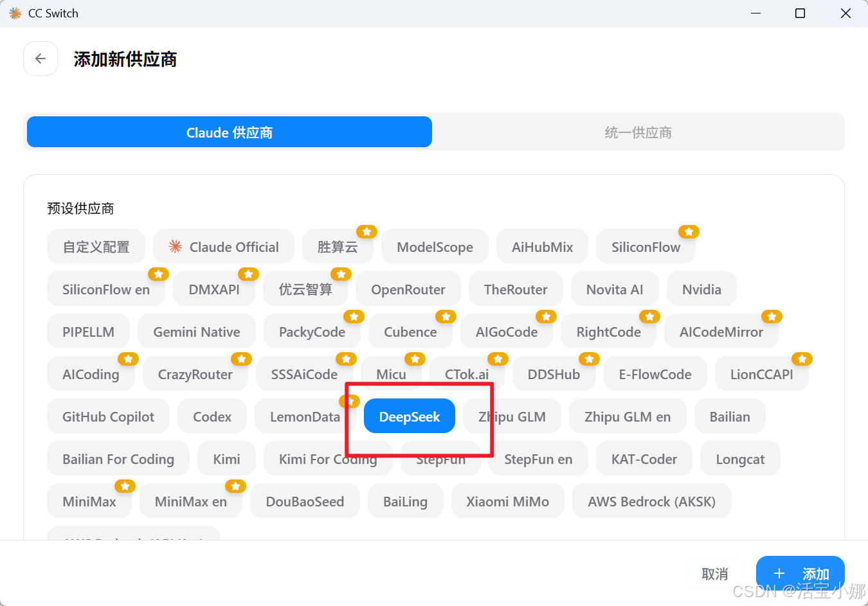Pick the AiHubMix preset

[542, 247]
